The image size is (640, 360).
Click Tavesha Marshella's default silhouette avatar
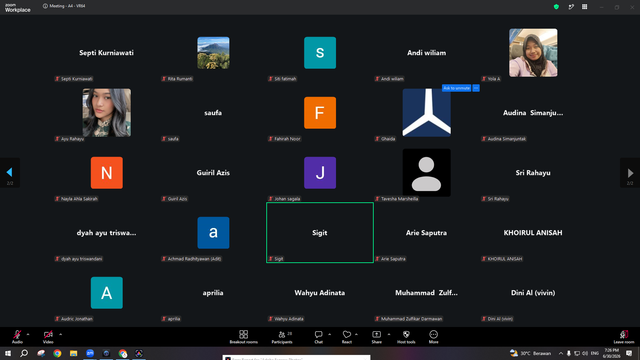pos(427,173)
